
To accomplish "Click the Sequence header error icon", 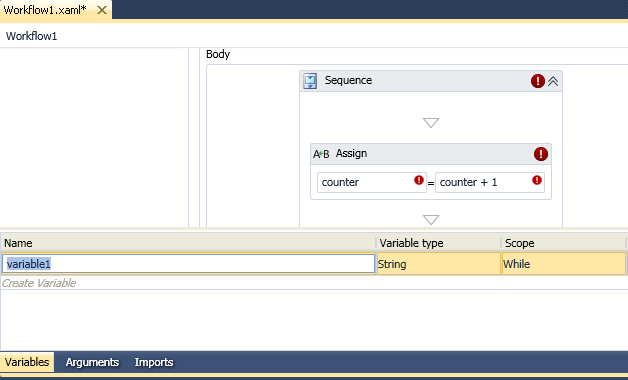I will 537,81.
